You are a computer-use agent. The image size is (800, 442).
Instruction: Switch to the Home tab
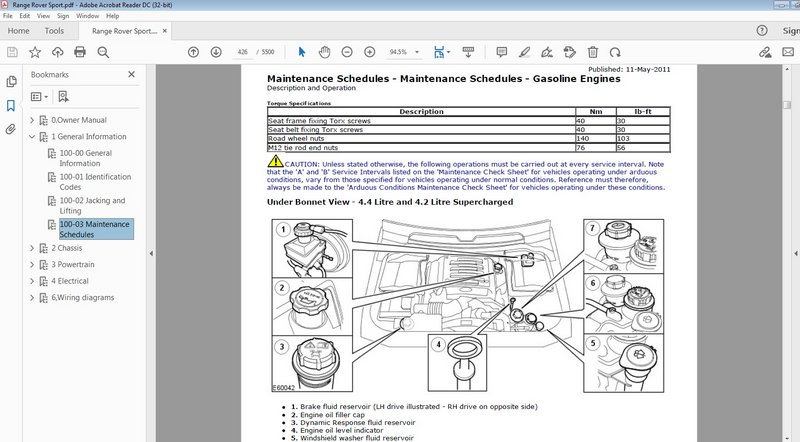point(18,31)
